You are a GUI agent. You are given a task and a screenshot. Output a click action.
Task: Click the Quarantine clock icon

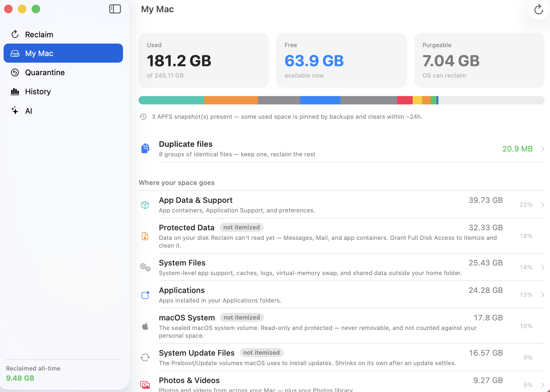[x=15, y=72]
